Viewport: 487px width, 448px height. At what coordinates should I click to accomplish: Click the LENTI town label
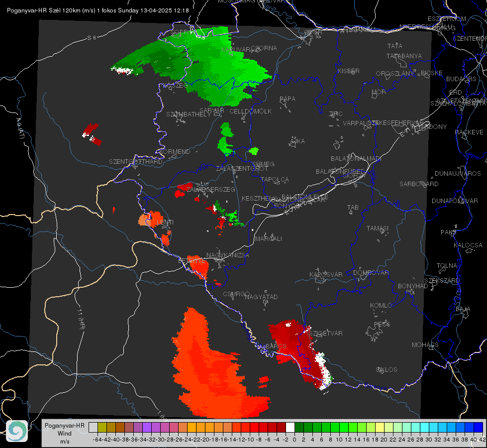click(x=165, y=223)
